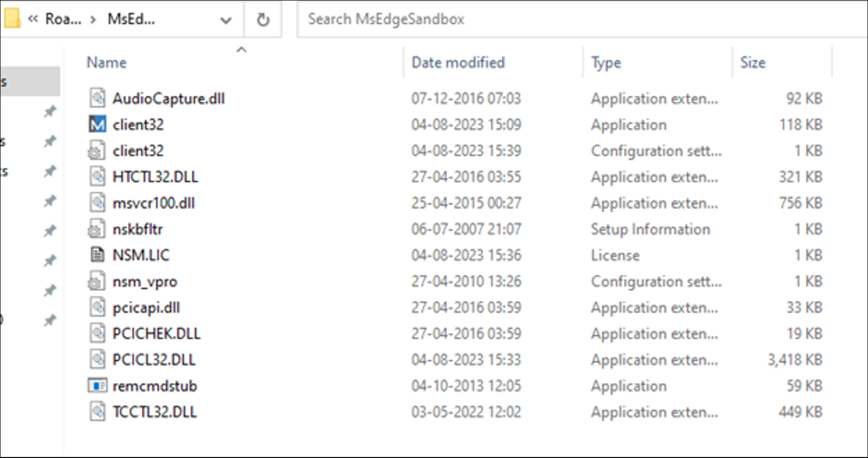Toggle sort order using the arrow above Name
Image resolution: width=868 pixels, height=458 pixels.
click(241, 50)
